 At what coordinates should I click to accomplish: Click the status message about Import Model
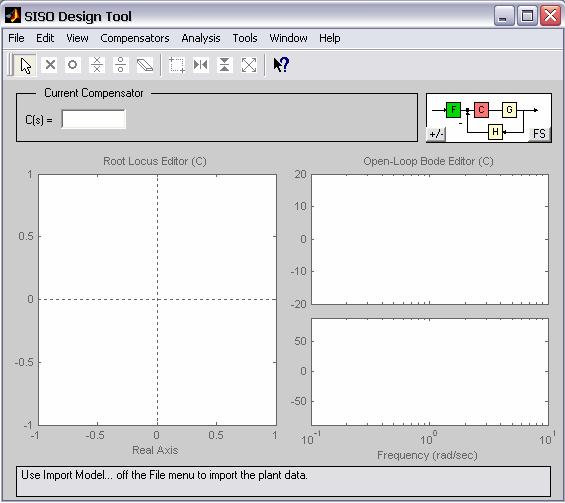click(x=164, y=475)
